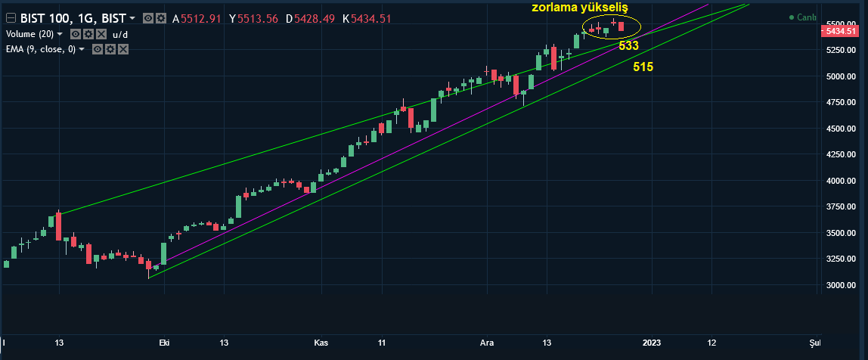Expand the EMA (9, close, 0) dropdown
Image resolution: width=868 pixels, height=360 pixels.
click(x=82, y=49)
